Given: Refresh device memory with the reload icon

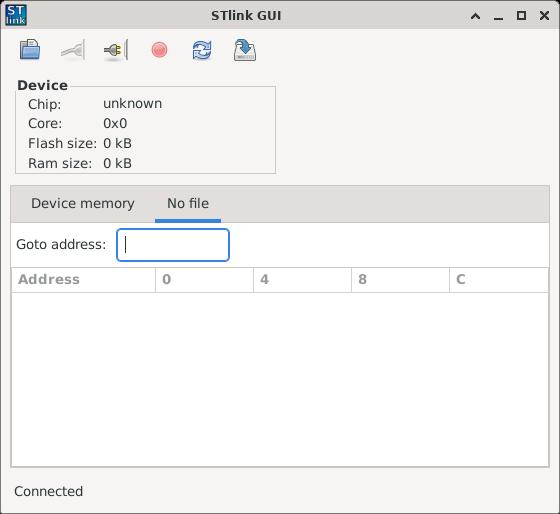Looking at the screenshot, I should (x=202, y=50).
